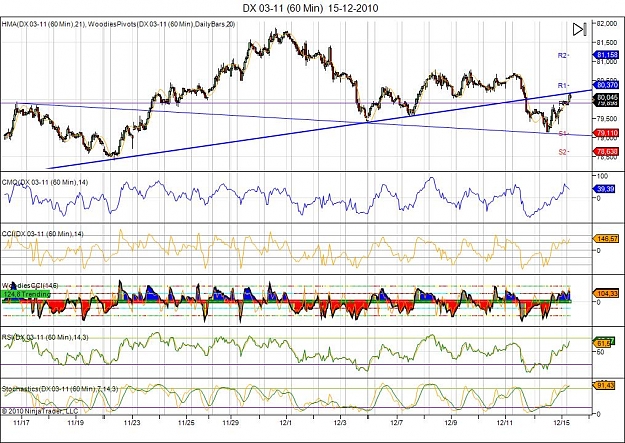The width and height of the screenshot is (625, 443).
Task: Click the RSI value marker 61,5
Action: click(602, 343)
